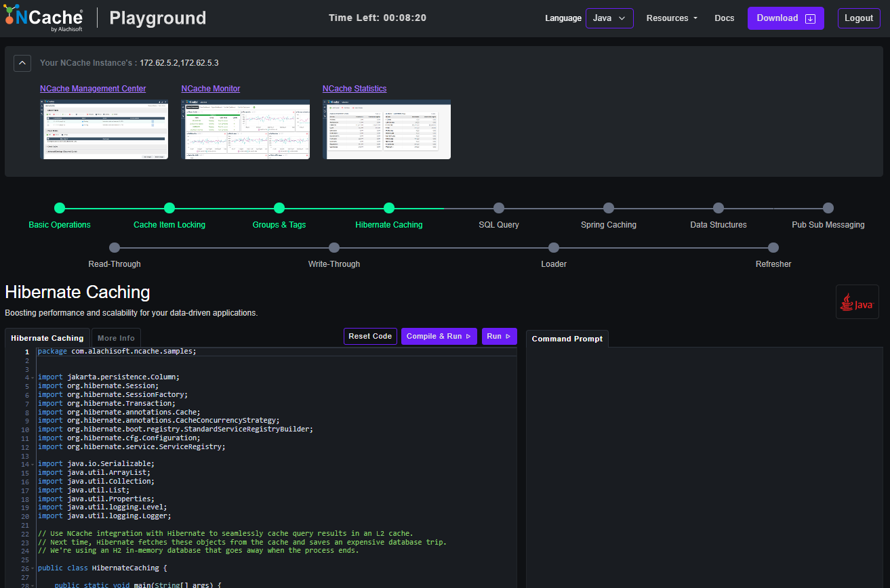Open the Docs link
This screenshot has width=890, height=588.
(724, 18)
